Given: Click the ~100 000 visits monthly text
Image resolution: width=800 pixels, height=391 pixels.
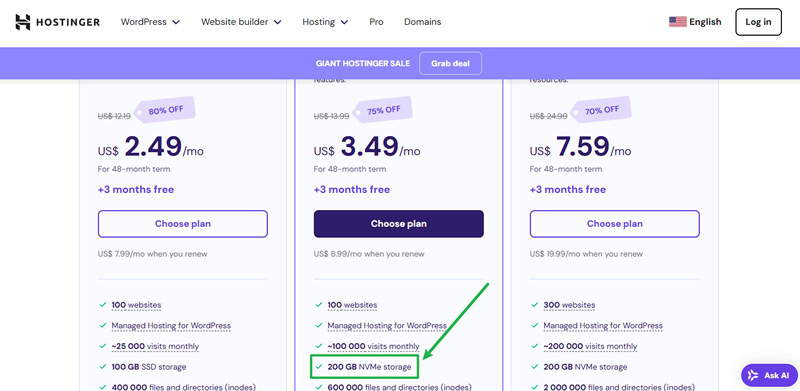Looking at the screenshot, I should 373,346.
